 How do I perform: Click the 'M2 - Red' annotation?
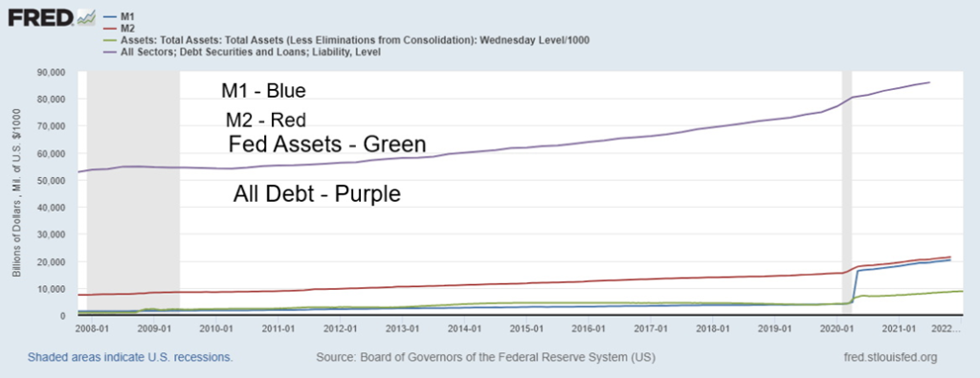(265, 119)
